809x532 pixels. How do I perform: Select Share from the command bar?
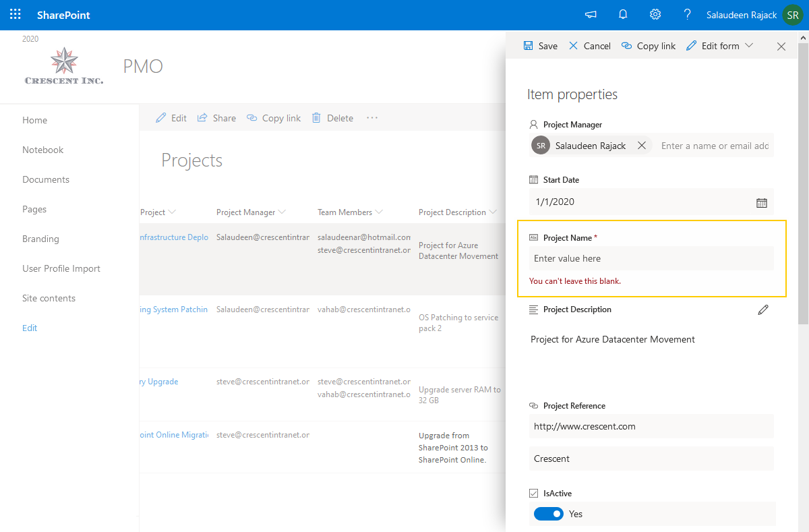click(x=216, y=117)
